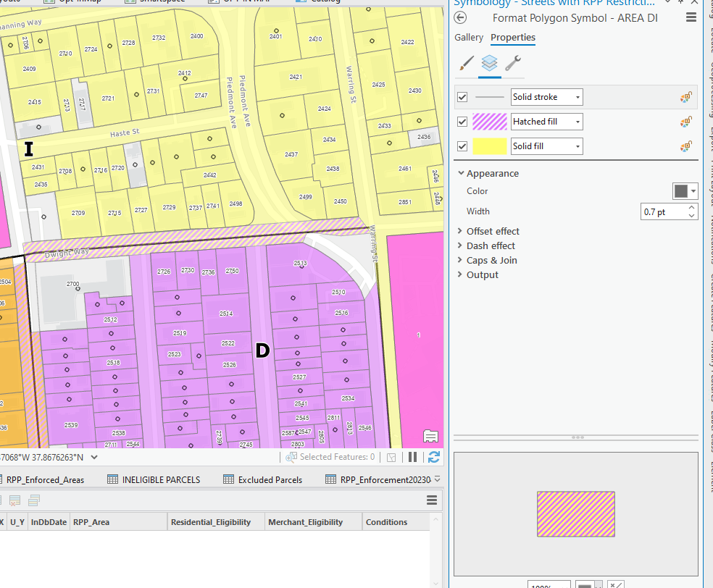Open coordinate display units dropdown

click(94, 457)
